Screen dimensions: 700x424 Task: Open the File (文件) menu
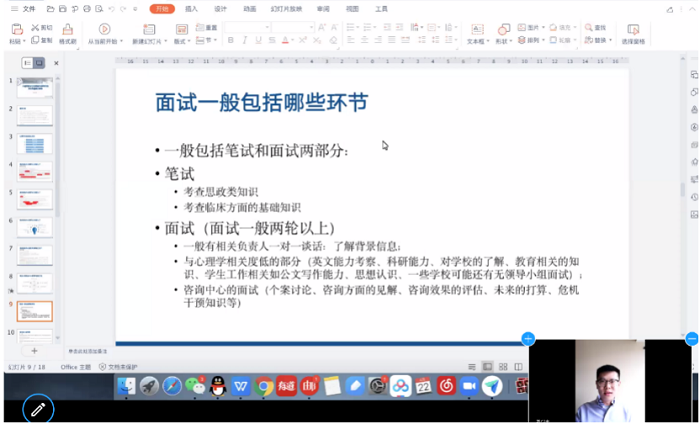pos(28,8)
